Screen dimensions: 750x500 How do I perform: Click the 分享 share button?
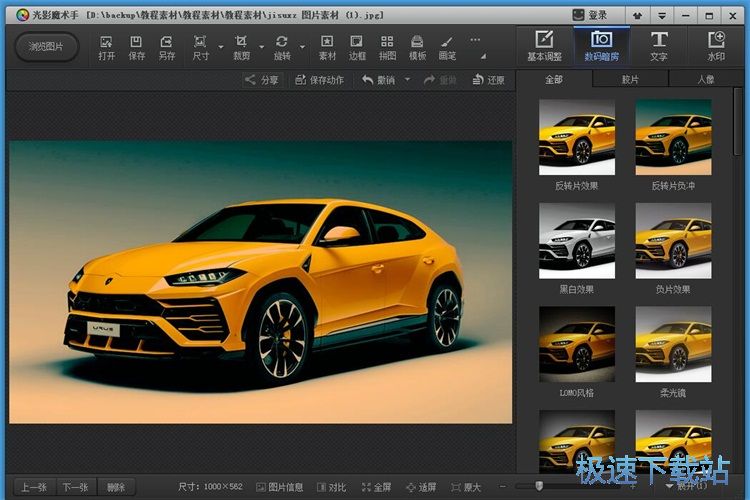261,80
